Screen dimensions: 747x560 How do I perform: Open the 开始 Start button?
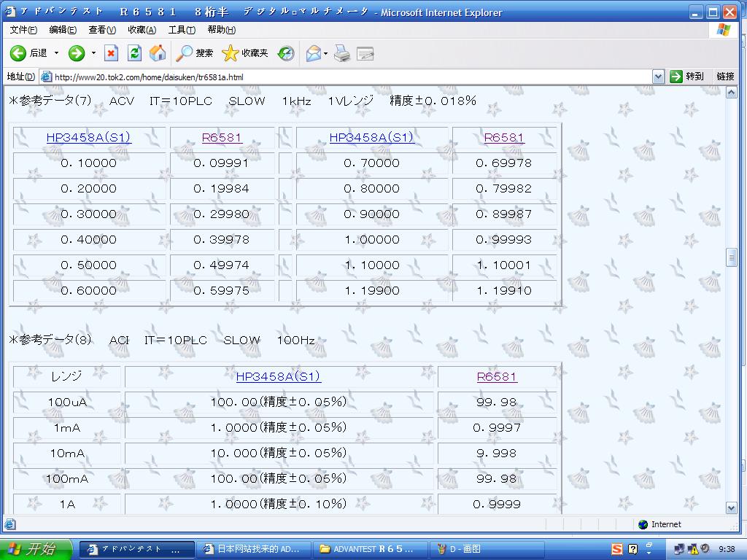coord(36,549)
